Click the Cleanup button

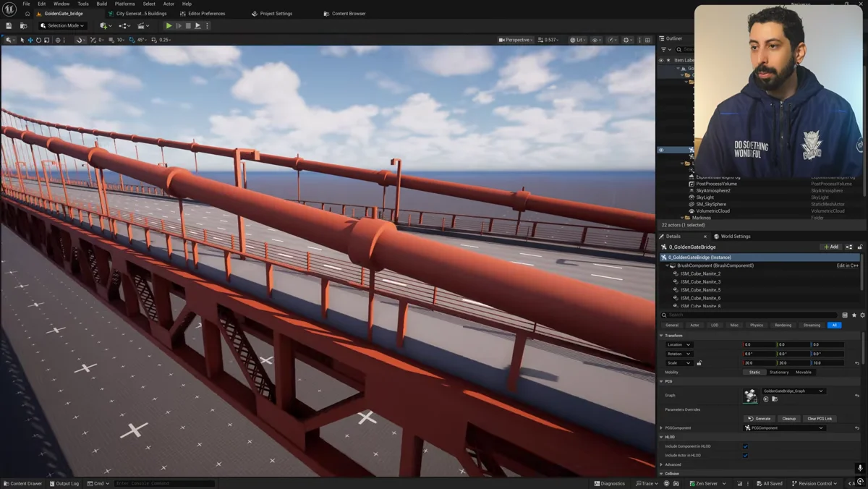click(788, 419)
